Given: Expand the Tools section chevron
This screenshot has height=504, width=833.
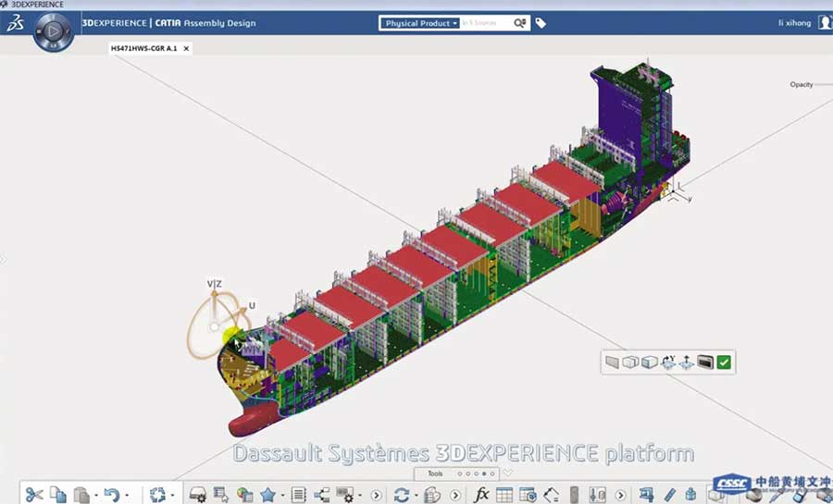Looking at the screenshot, I should pos(507,473).
